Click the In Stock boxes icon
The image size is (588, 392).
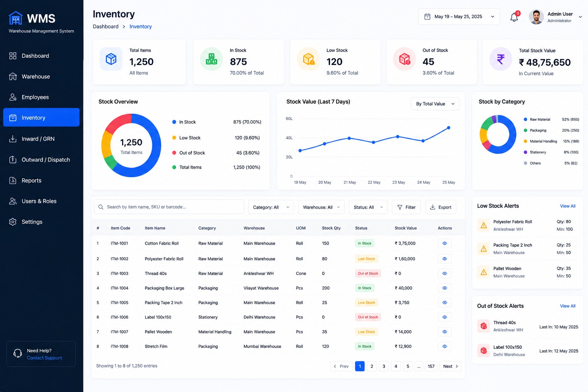coord(212,59)
